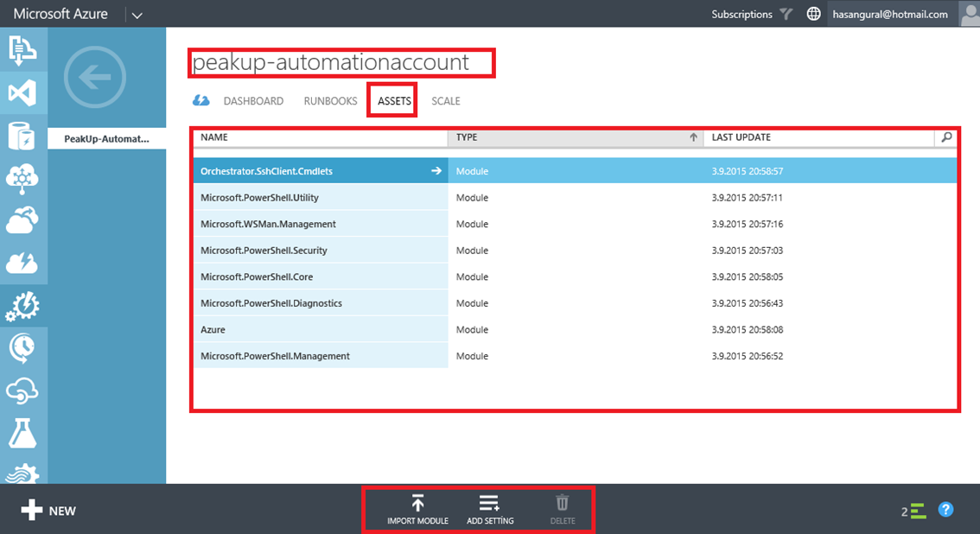
Task: Click the 3.9.2015 20:56:52 timestamp
Action: [747, 356]
